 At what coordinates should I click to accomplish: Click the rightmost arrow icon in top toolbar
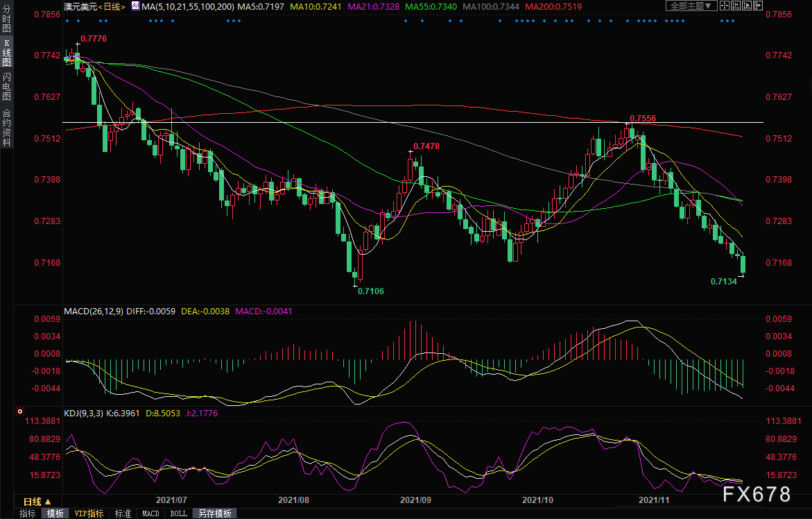[758, 6]
